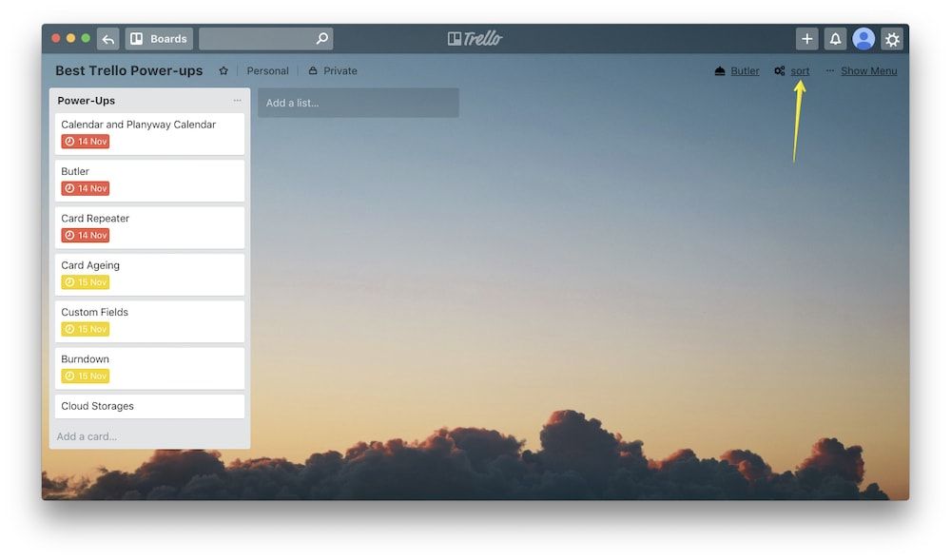This screenshot has width=951, height=560.
Task: Open settings gear icon
Action: pyautogui.click(x=892, y=39)
